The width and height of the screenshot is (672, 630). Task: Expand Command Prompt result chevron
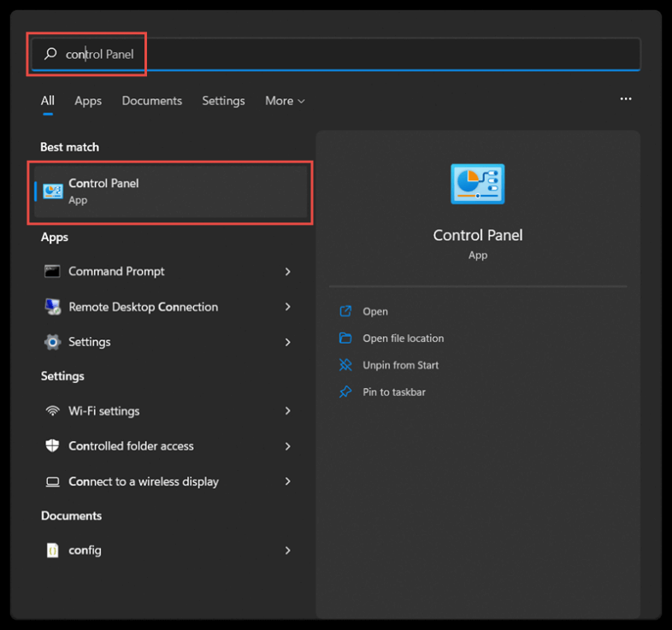click(288, 272)
